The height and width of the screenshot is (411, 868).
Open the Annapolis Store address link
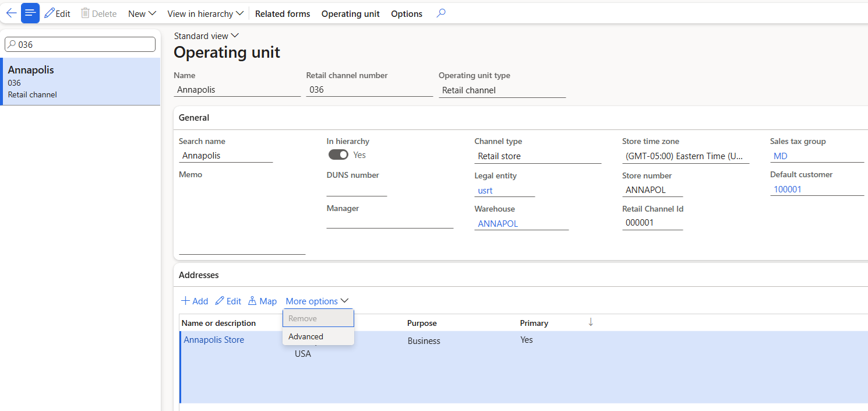tap(214, 340)
